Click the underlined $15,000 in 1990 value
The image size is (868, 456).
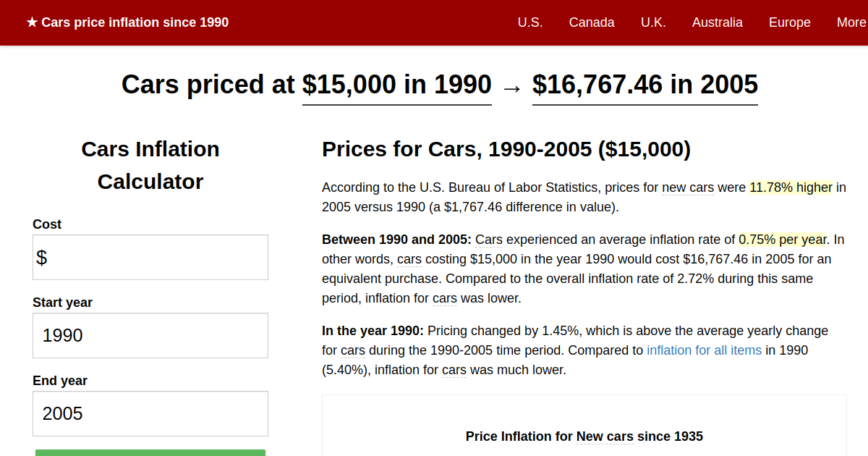396,85
